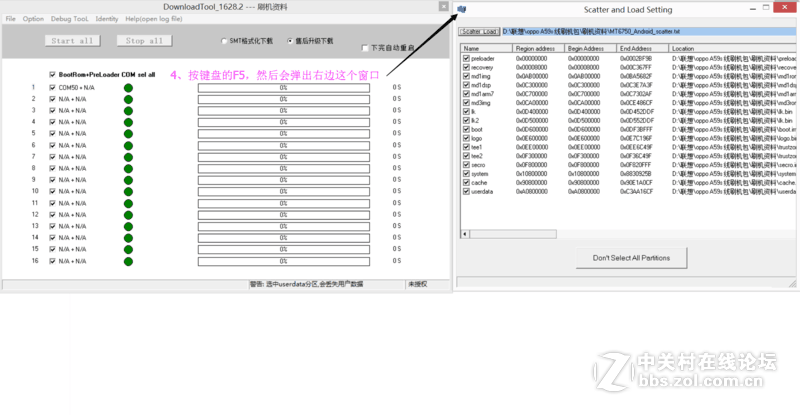Click the Scatter window resize grip
This screenshot has width=800, height=415.
click(x=792, y=284)
